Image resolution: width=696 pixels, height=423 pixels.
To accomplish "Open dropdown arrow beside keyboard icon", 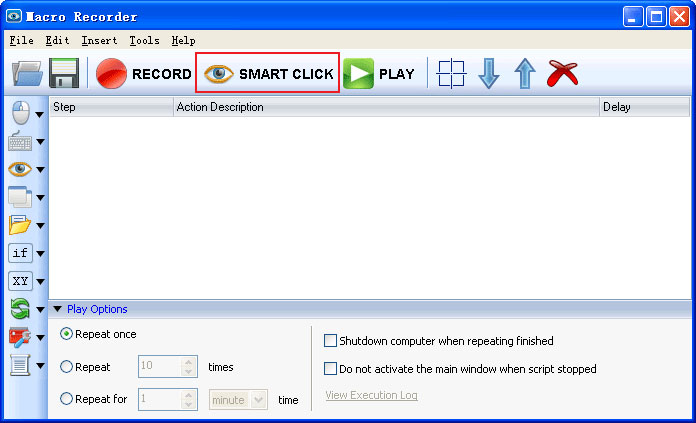I will tap(40, 142).
